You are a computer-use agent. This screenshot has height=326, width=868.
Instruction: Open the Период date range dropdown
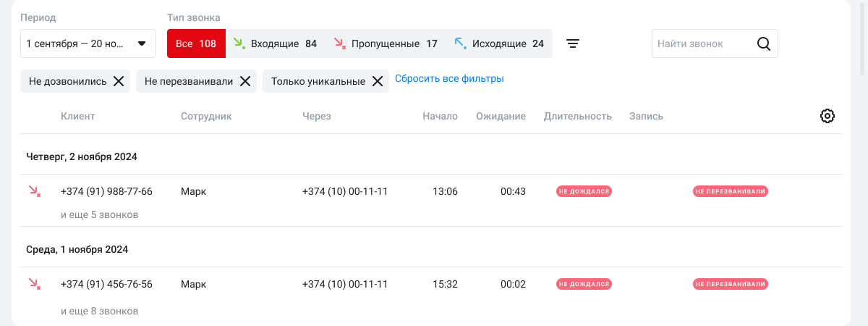88,43
